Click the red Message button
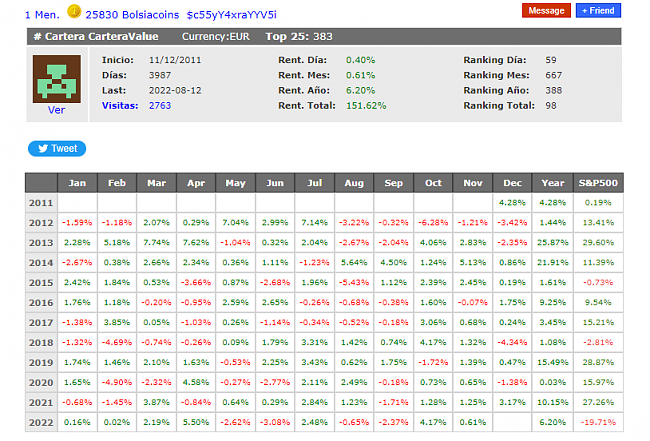The width and height of the screenshot is (650, 441). point(546,10)
